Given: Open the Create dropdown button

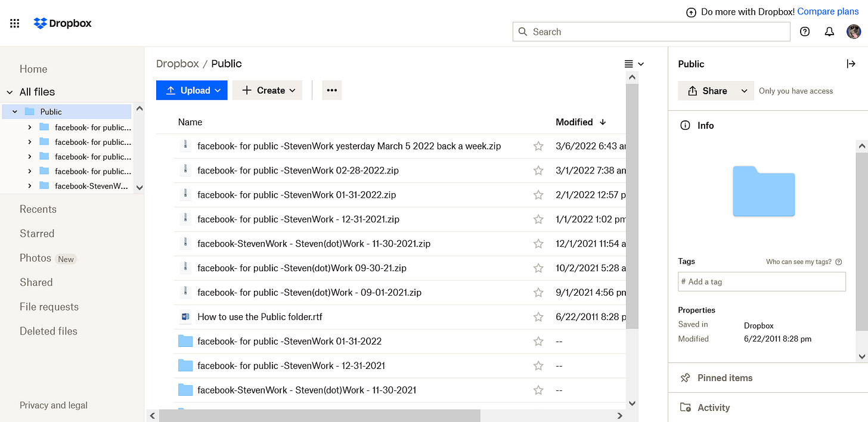Looking at the screenshot, I should coord(267,90).
